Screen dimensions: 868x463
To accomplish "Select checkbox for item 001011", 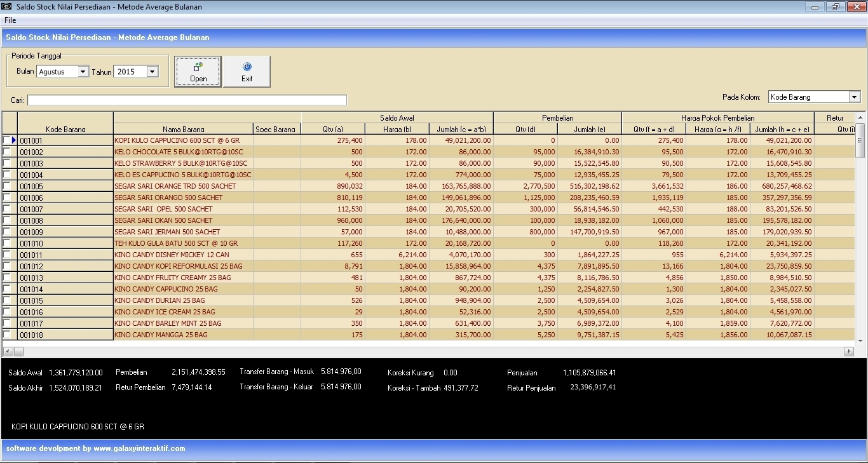I will pos(7,255).
